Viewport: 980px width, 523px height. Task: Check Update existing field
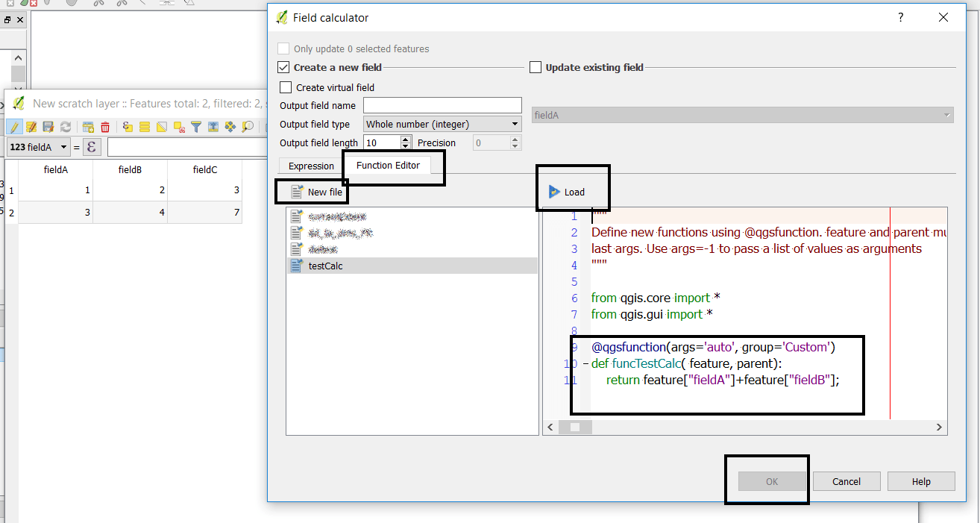535,67
